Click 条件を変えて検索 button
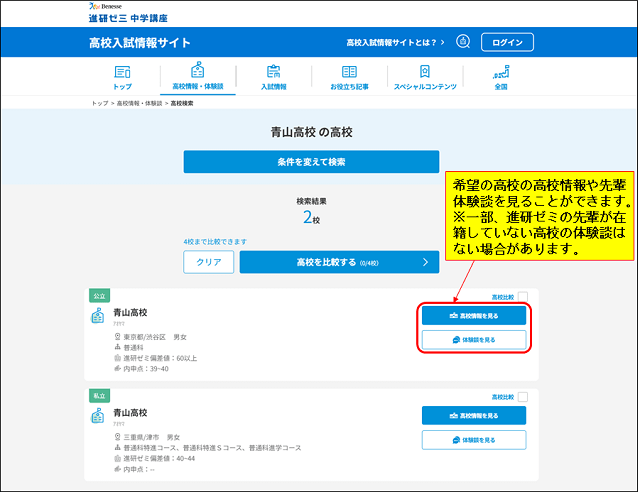The width and height of the screenshot is (640, 492). coord(311,162)
